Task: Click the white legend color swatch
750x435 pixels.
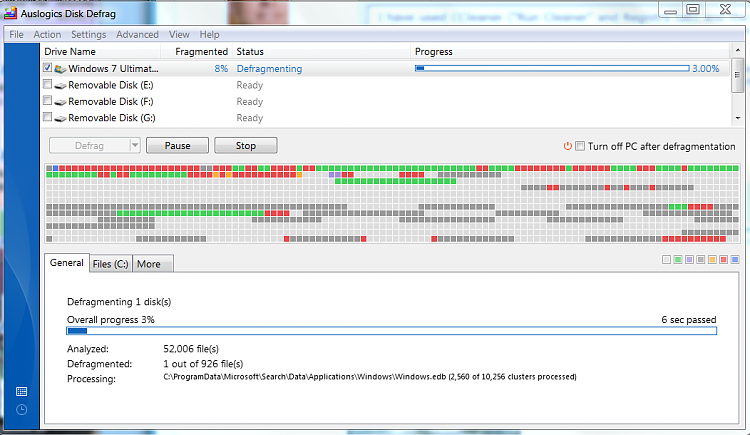Action: (x=666, y=259)
